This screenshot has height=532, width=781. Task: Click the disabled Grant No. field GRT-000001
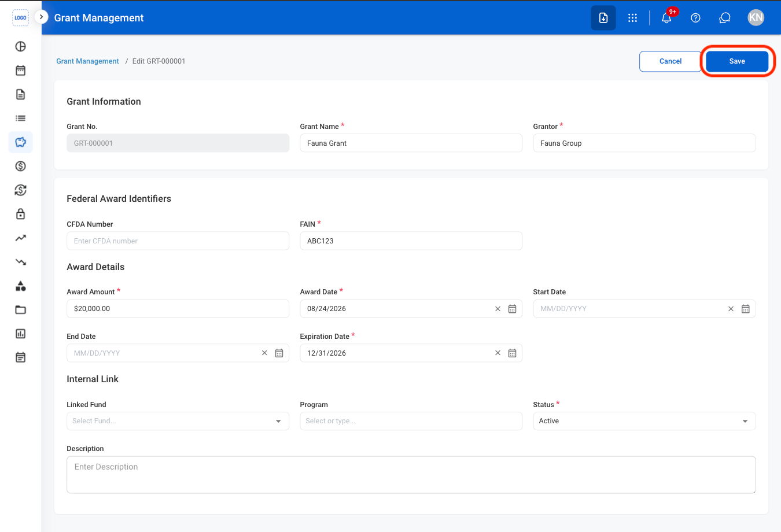click(178, 143)
